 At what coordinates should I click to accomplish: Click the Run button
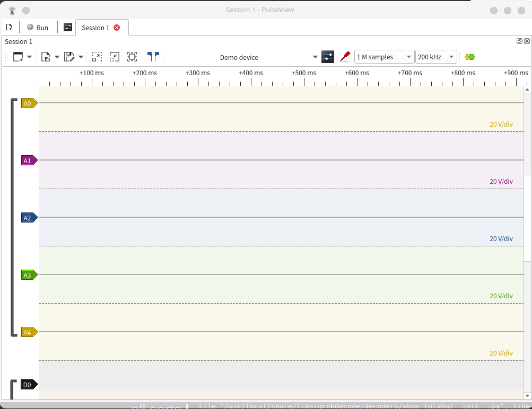pyautogui.click(x=38, y=27)
